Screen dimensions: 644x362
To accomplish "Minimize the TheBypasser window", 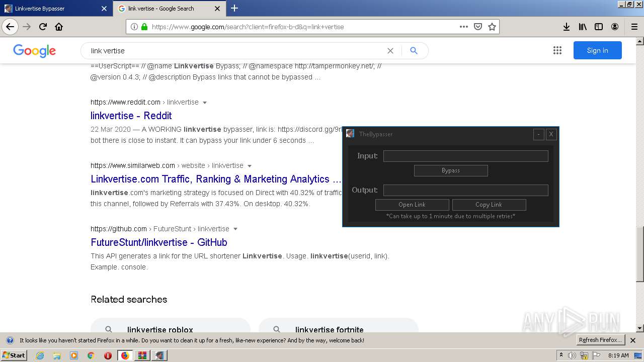I will pyautogui.click(x=539, y=134).
